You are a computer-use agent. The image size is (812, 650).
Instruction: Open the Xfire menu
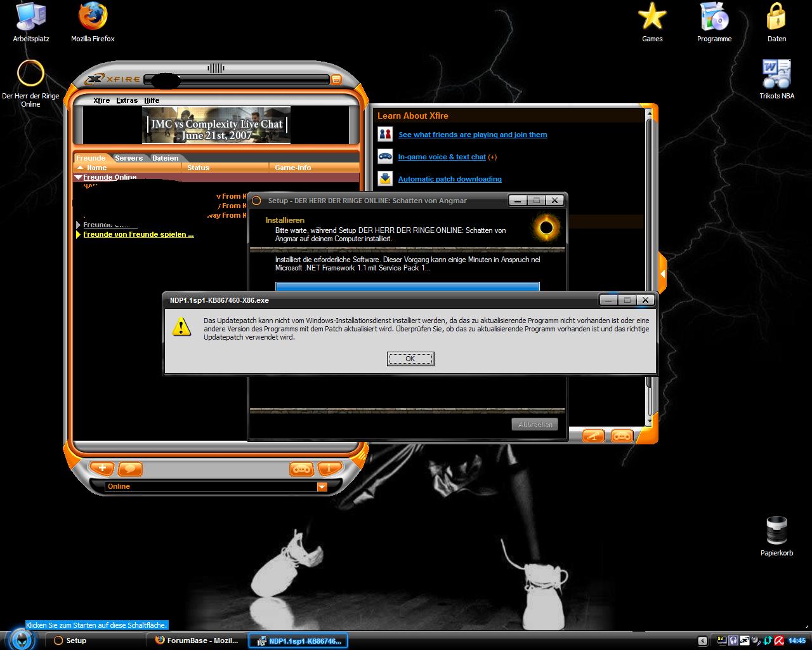101,100
